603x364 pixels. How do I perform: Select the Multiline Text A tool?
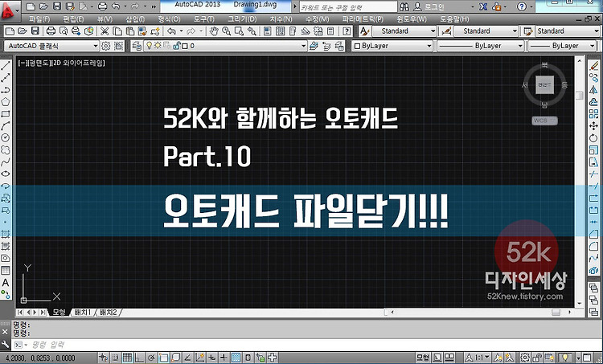[6, 283]
